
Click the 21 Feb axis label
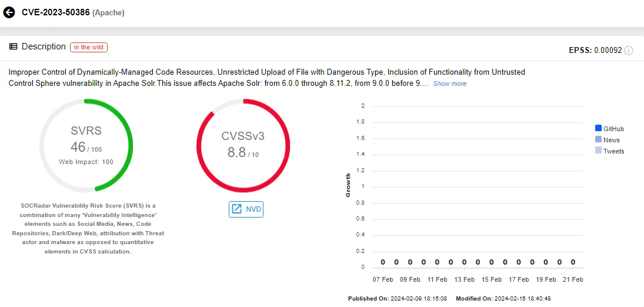pos(572,279)
